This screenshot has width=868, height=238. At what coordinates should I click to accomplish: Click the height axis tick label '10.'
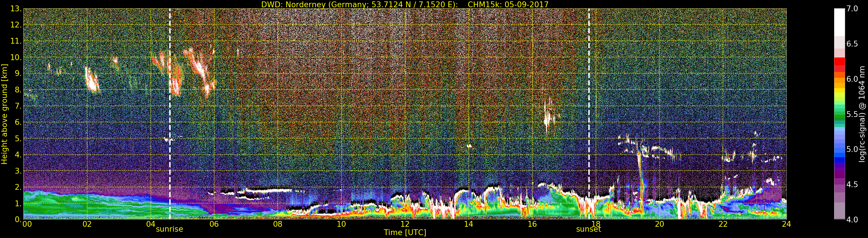16,57
